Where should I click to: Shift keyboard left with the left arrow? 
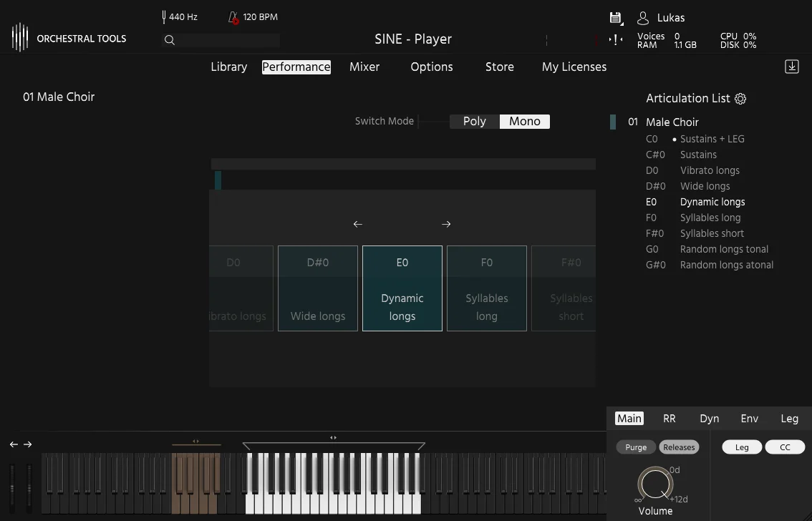click(x=14, y=444)
